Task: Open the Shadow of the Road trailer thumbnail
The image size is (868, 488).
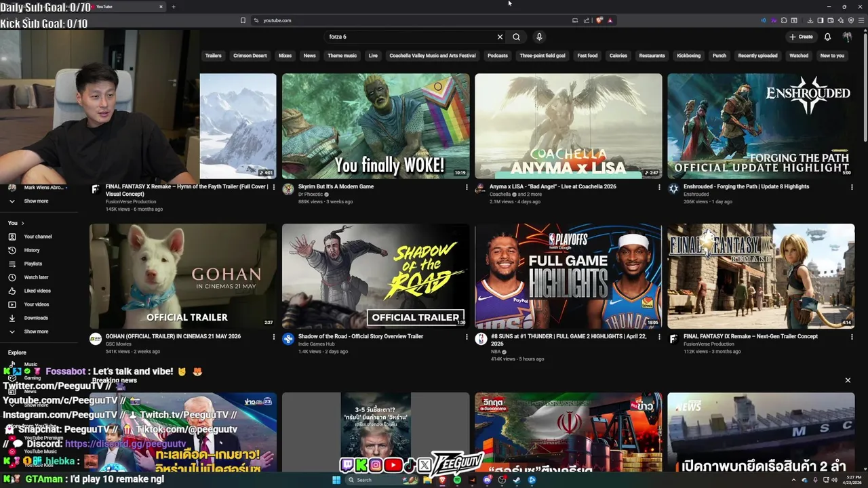Action: [x=376, y=276]
